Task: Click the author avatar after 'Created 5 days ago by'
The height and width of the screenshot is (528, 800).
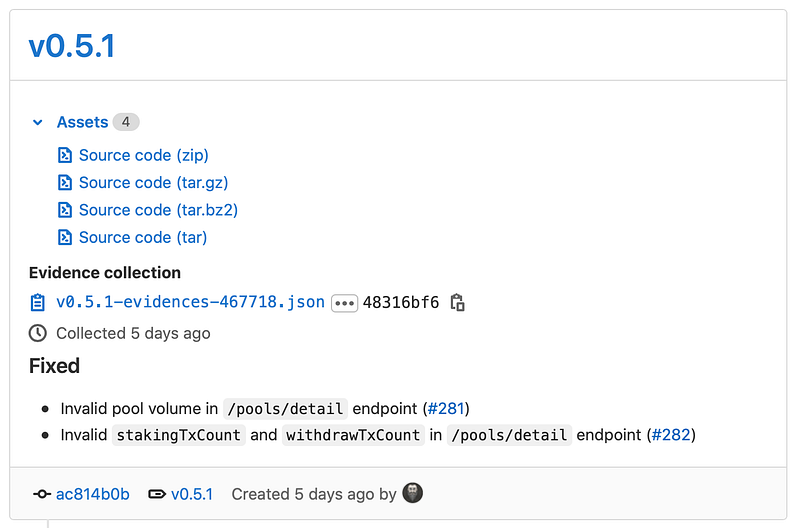Action: point(412,492)
